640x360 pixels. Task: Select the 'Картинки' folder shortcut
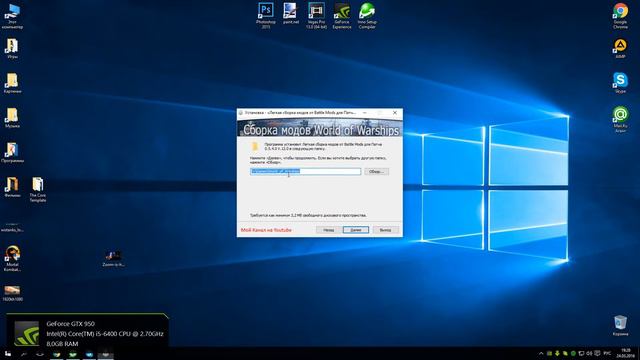pyautogui.click(x=12, y=83)
